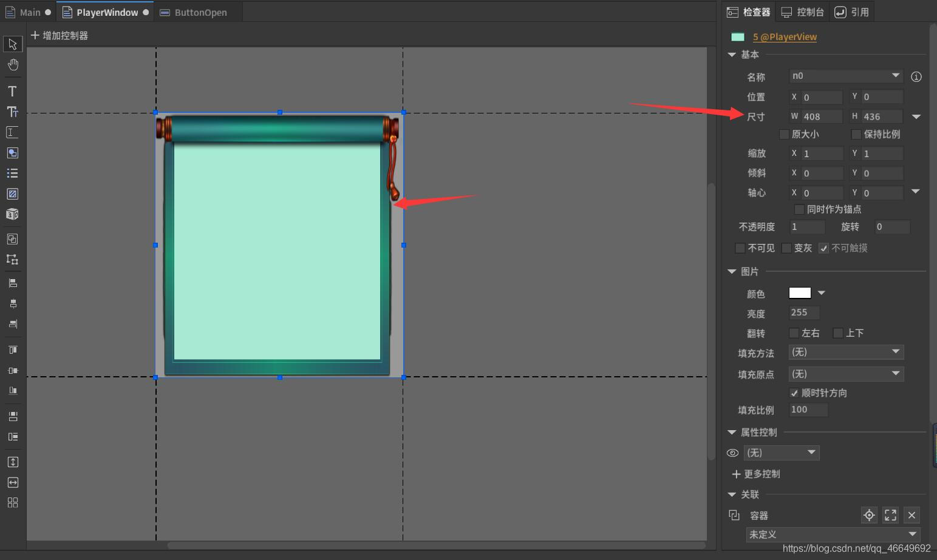The image size is (937, 560).
Task: Distribute objects with equal horizontal spacing
Action: coord(13,437)
